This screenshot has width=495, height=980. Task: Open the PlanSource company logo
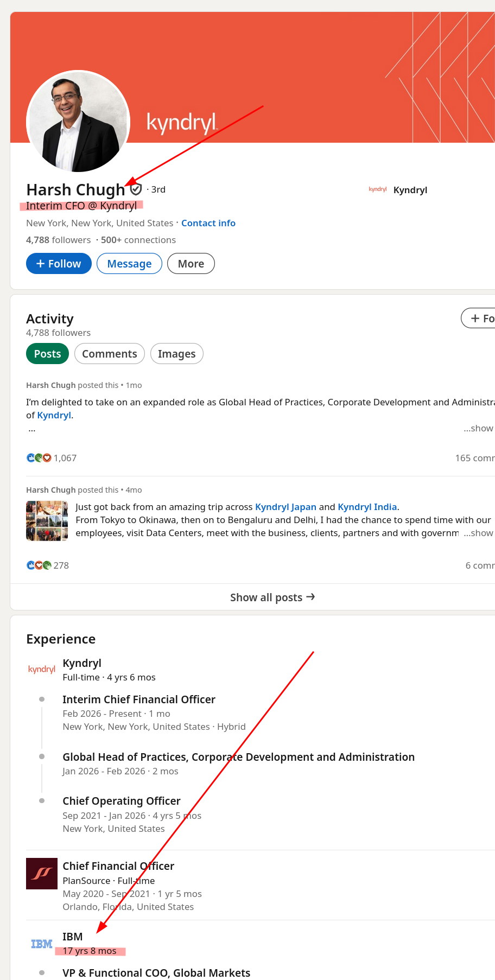[x=42, y=873]
